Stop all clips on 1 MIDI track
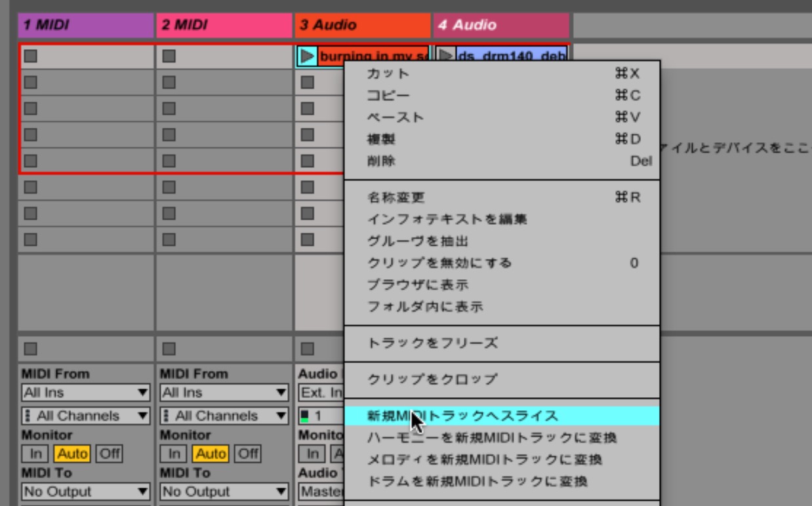 point(30,348)
